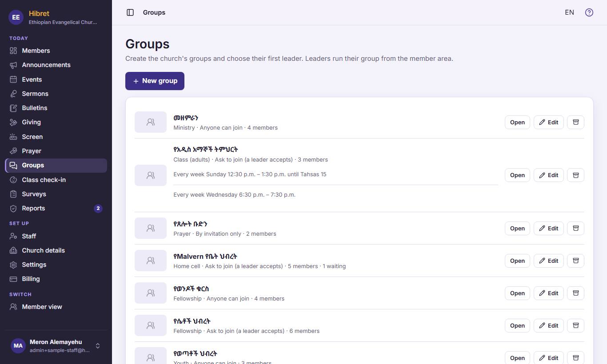Viewport: 607px width, 364px height.
Task: Open the help question-mark icon
Action: [x=589, y=12]
